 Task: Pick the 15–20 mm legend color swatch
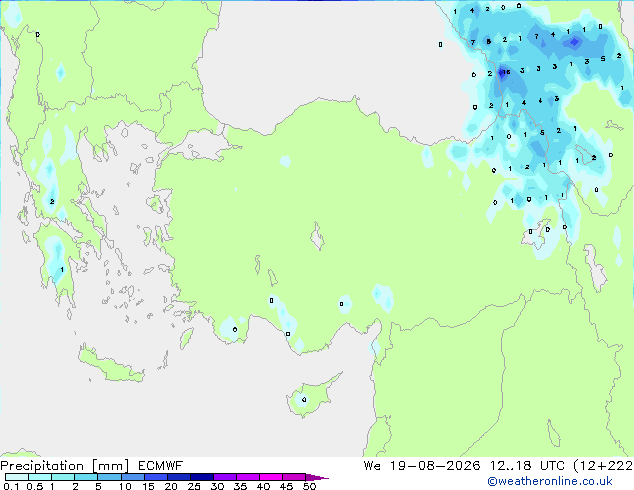(x=155, y=477)
